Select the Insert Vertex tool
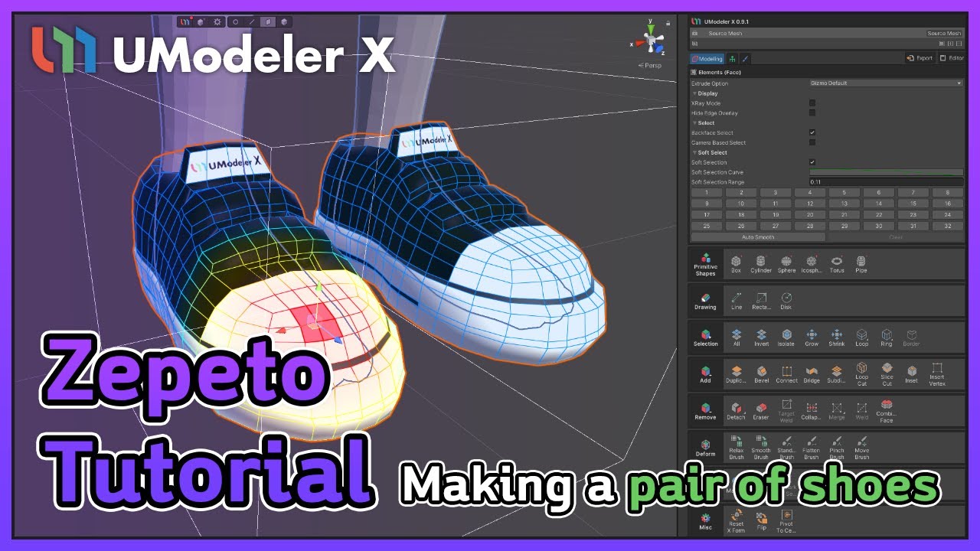Image resolution: width=980 pixels, height=551 pixels. pos(937,373)
